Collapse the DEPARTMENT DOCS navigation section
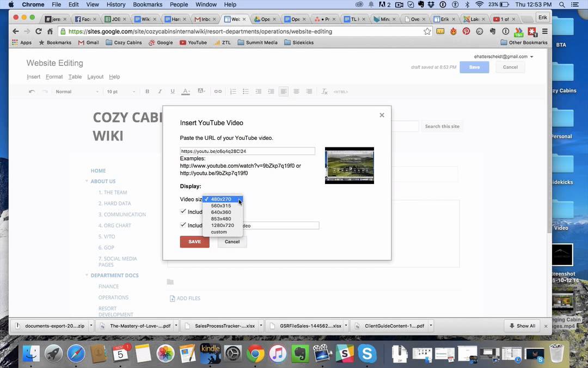Image resolution: width=588 pixels, height=368 pixels. [87, 275]
